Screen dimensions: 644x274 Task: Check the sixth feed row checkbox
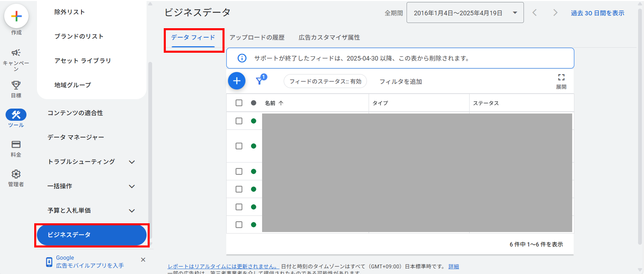pos(239,225)
